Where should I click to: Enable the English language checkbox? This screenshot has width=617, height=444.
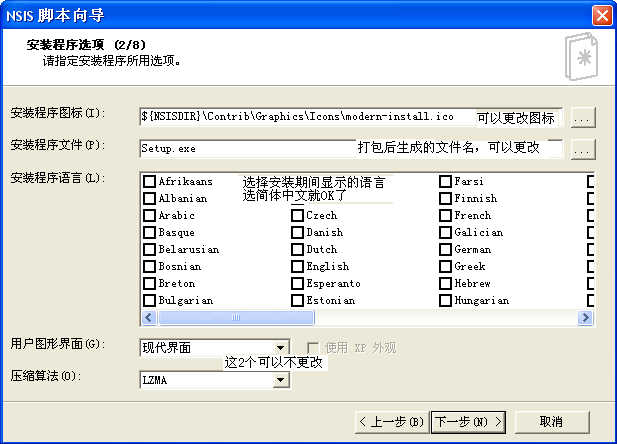pyautogui.click(x=297, y=266)
